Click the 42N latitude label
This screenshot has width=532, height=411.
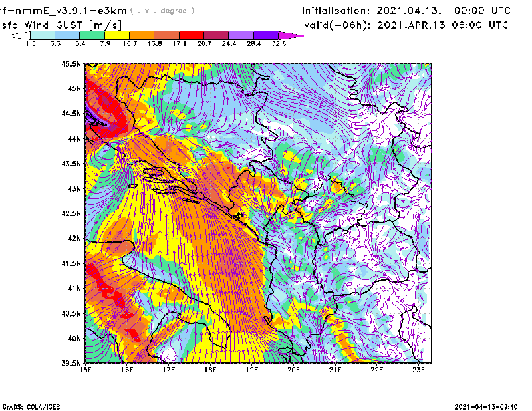(x=74, y=239)
